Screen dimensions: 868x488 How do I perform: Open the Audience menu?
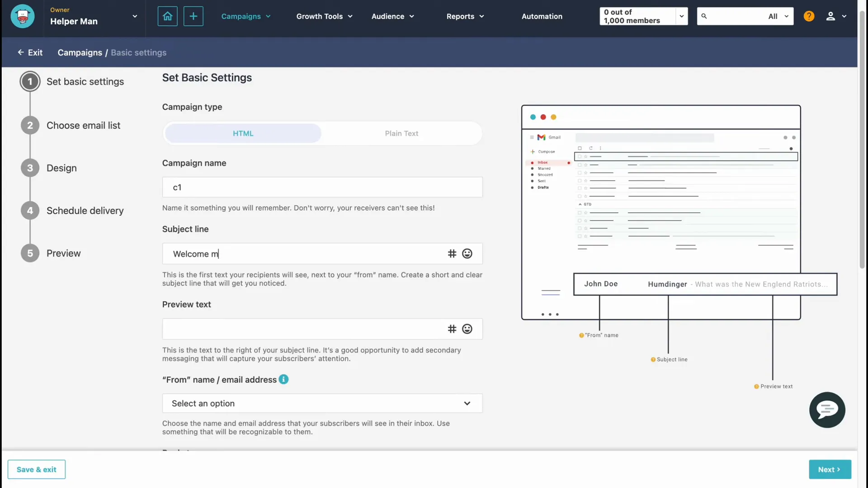tap(392, 16)
